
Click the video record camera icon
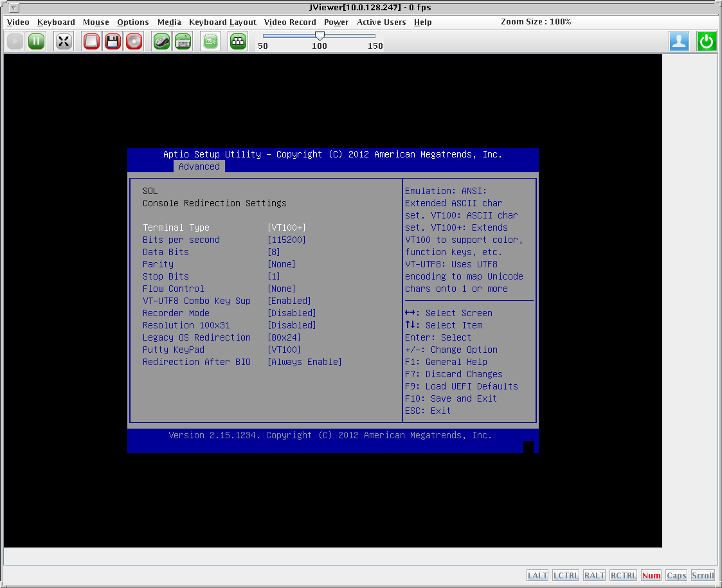pyautogui.click(x=210, y=42)
